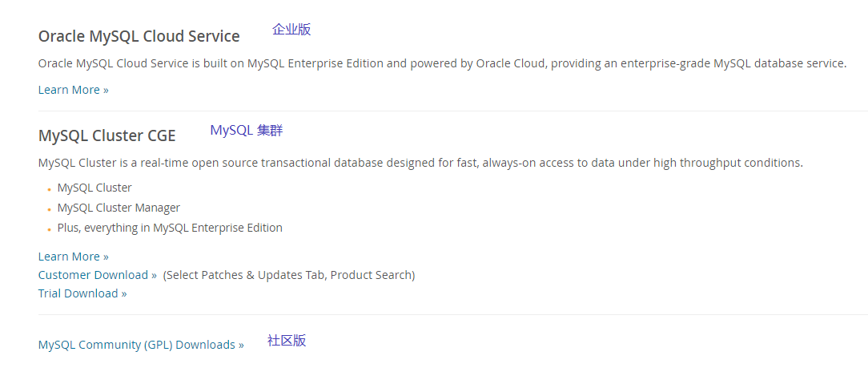
Task: Follow the Customer Download link
Action: 98,275
